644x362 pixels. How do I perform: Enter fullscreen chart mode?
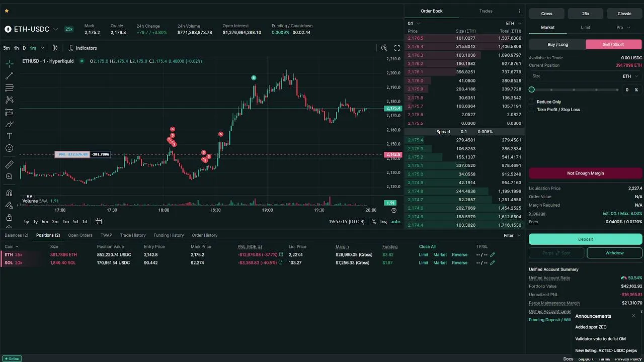click(x=397, y=48)
